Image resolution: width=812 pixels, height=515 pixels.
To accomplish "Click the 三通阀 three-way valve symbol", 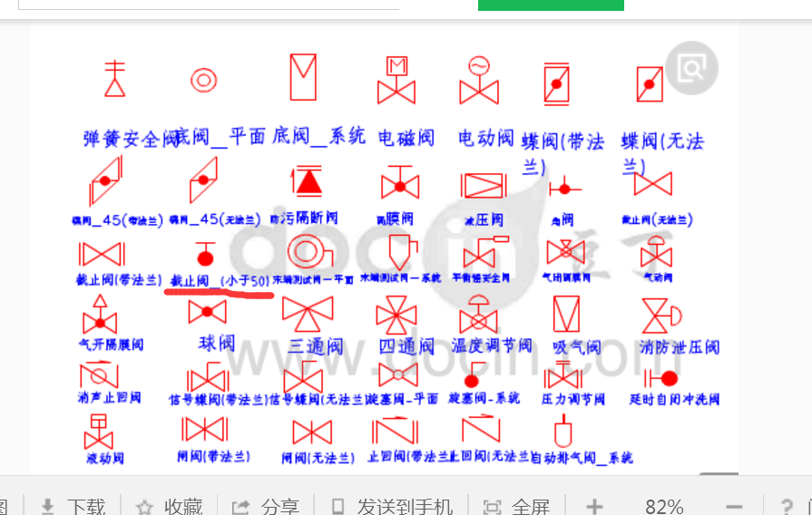I will coord(308,314).
